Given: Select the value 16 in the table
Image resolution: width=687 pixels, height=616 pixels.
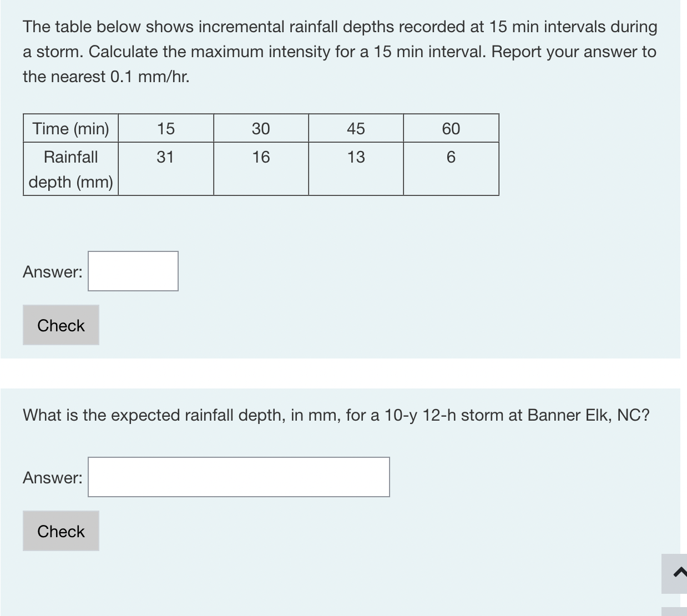Looking at the screenshot, I should [261, 157].
